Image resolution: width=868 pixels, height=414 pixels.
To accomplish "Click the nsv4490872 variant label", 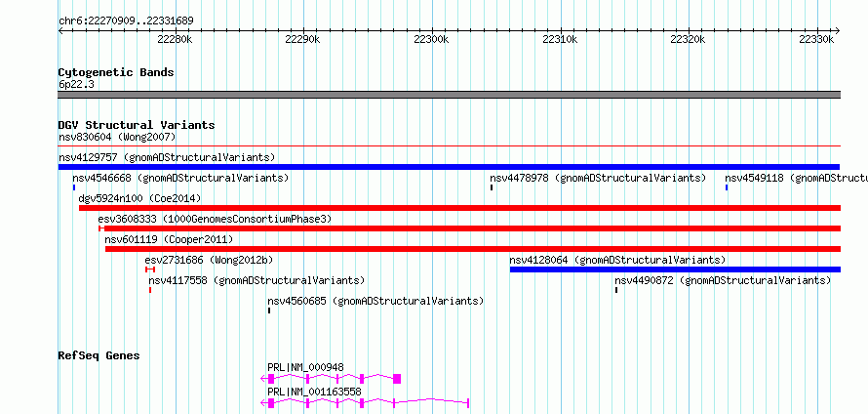I will pyautogui.click(x=723, y=280).
